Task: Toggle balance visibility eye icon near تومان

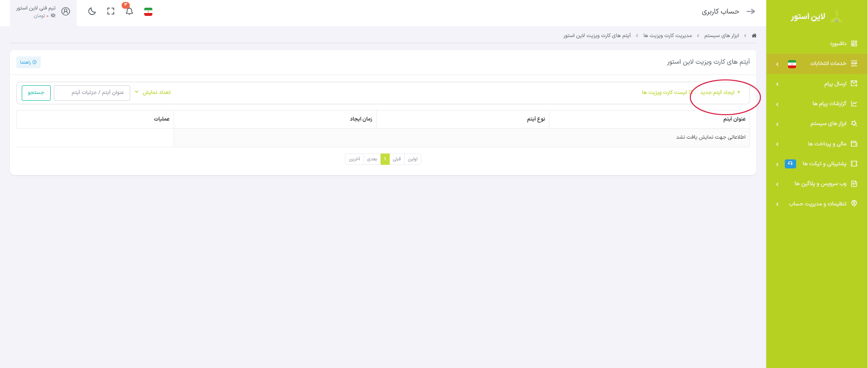Action: point(53,16)
